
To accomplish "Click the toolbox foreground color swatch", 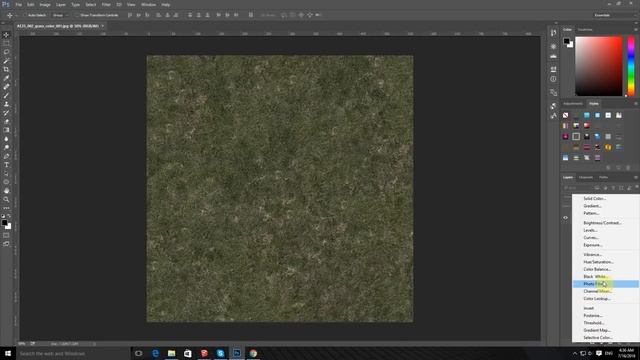I will (4, 222).
